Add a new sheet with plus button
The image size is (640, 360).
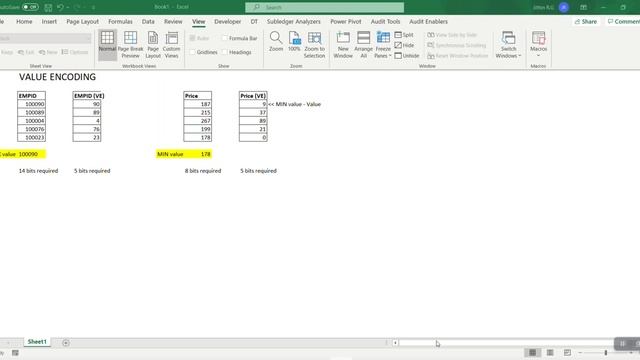(x=66, y=343)
